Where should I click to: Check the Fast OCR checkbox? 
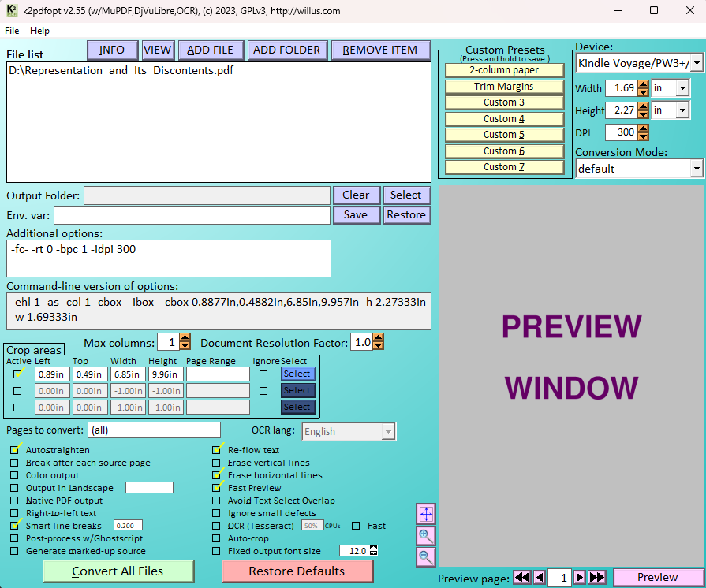point(356,526)
